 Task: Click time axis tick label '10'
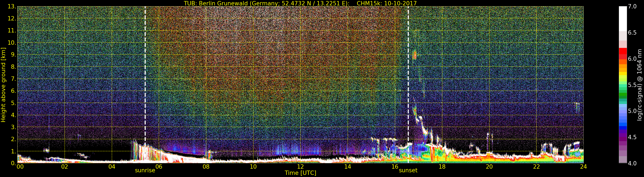click(253, 167)
